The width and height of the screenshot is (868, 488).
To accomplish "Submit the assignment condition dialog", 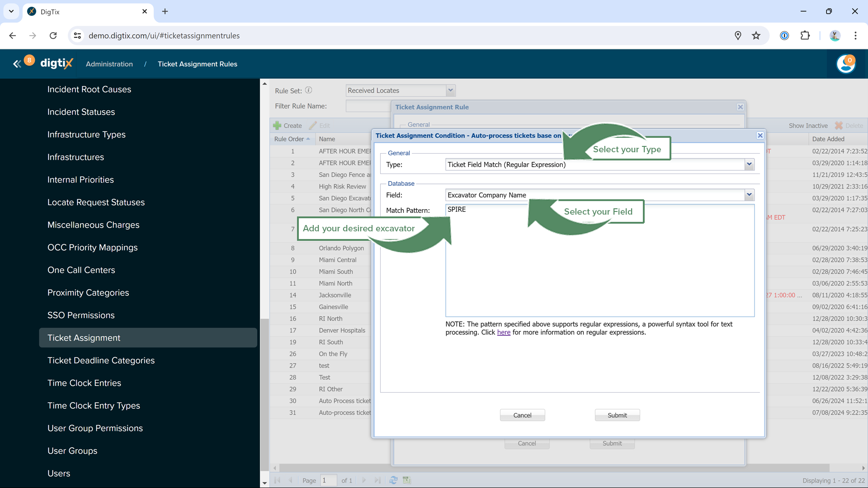I will click(617, 415).
